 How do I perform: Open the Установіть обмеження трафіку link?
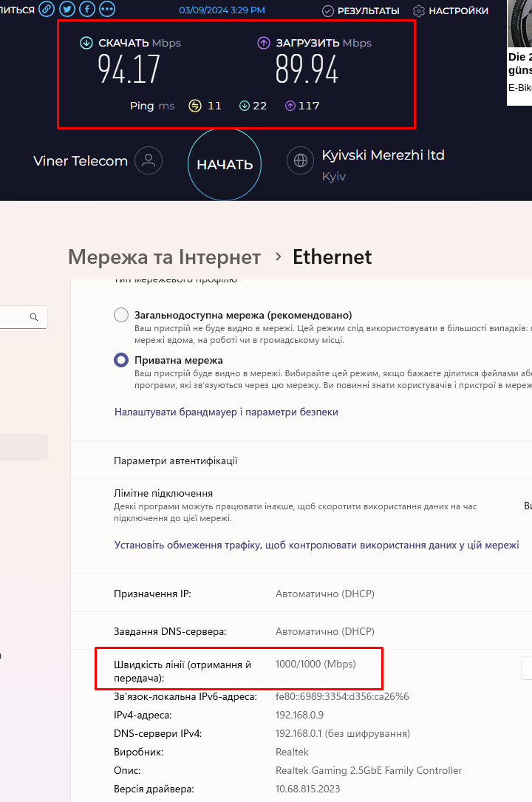316,545
